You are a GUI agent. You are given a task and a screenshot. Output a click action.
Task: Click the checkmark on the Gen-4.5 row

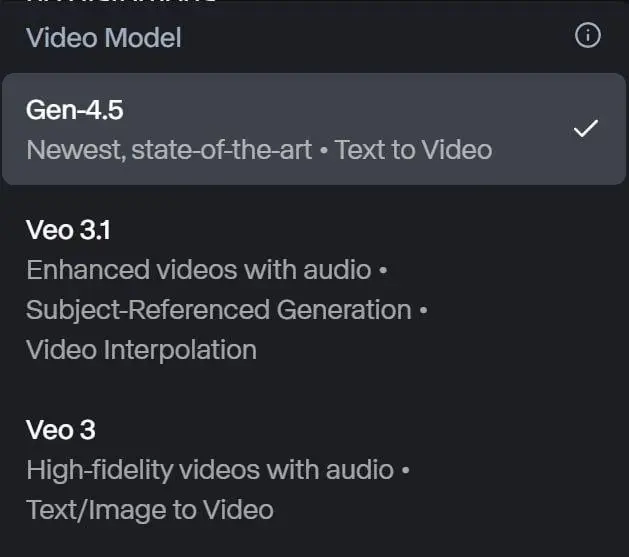[x=585, y=129]
